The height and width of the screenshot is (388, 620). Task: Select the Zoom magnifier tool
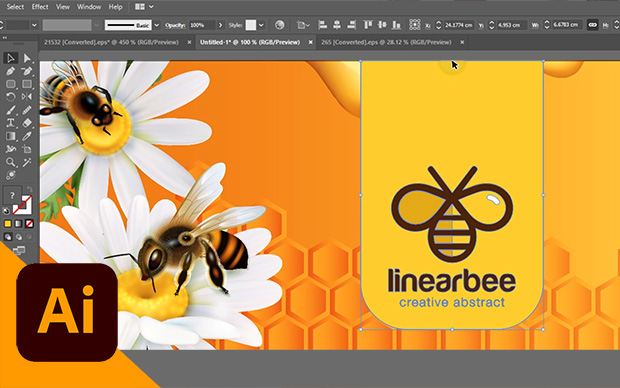pyautogui.click(x=11, y=162)
